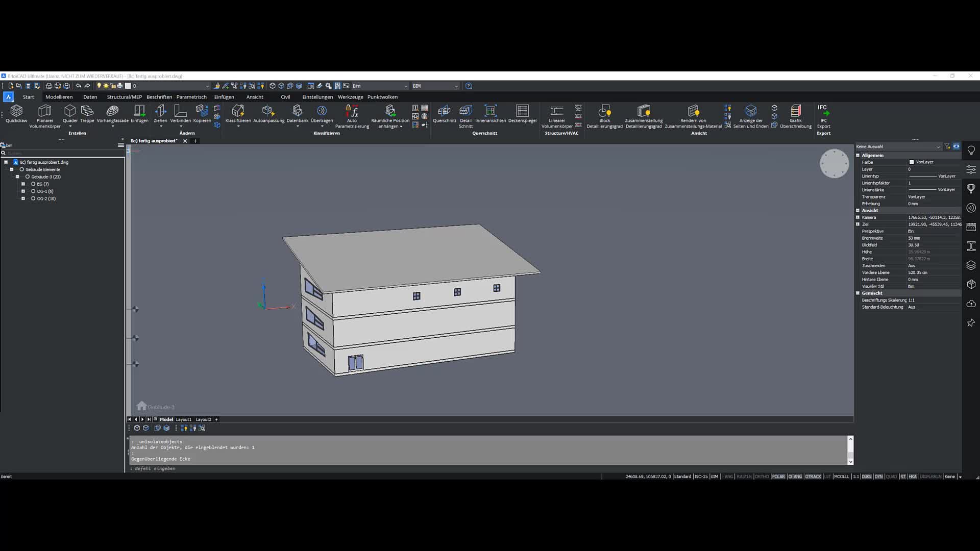Open the help question mark icon
The width and height of the screenshot is (980, 551).
pyautogui.click(x=469, y=86)
